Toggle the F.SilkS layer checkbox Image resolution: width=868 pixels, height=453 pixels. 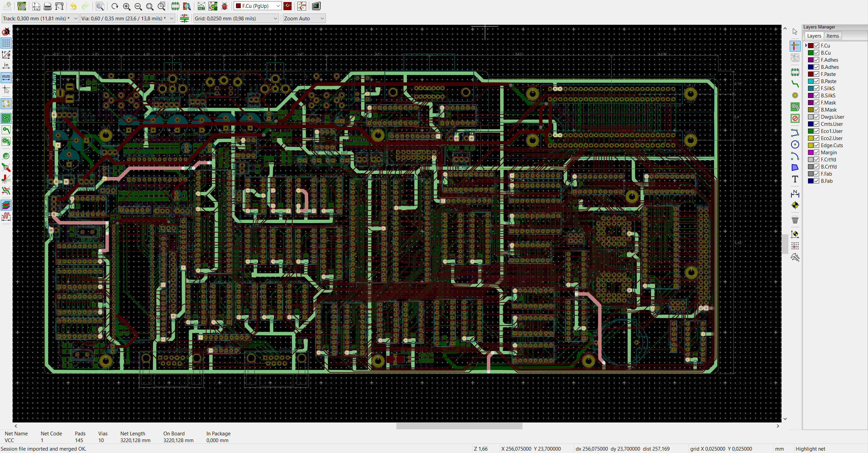(817, 88)
